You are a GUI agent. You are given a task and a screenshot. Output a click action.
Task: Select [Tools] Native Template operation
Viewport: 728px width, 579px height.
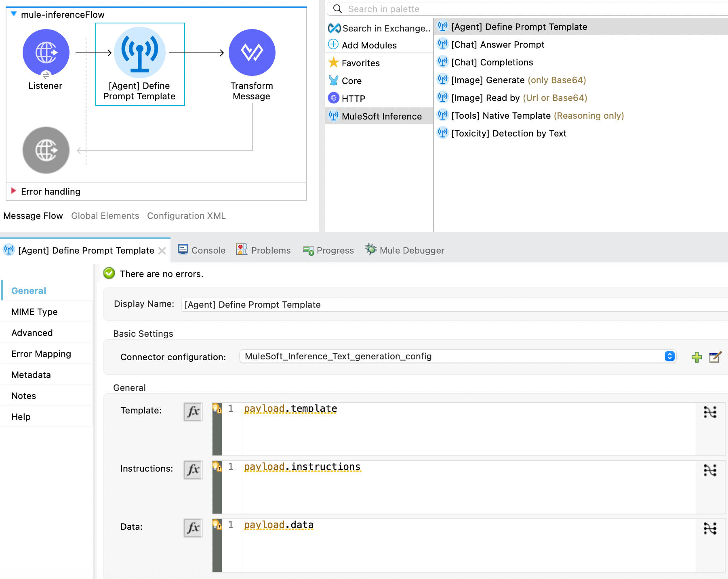click(530, 115)
